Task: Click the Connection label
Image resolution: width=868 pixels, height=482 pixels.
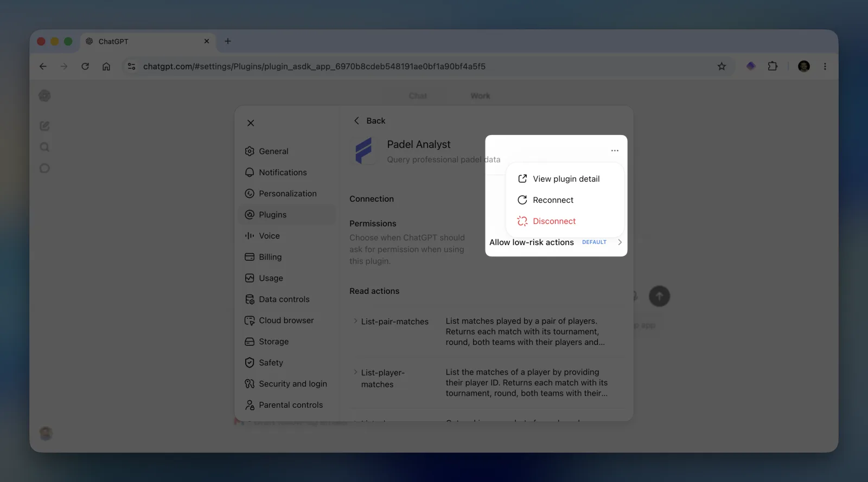Action: click(372, 199)
